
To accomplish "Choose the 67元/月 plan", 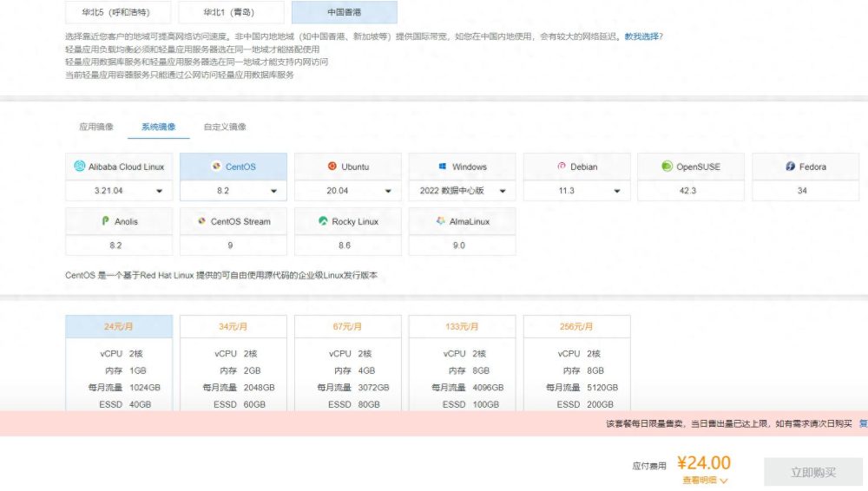I will coord(348,326).
